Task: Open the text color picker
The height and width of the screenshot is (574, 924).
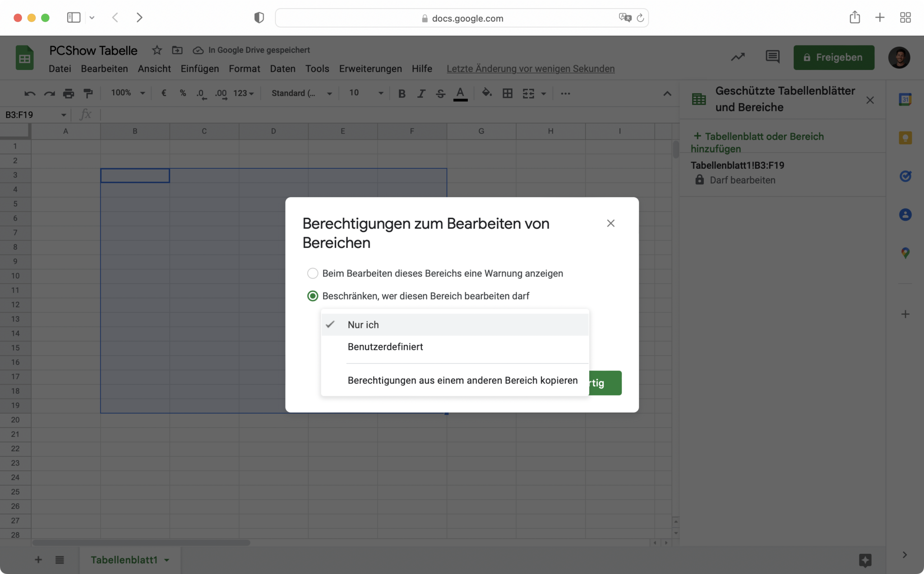Action: pos(460,93)
